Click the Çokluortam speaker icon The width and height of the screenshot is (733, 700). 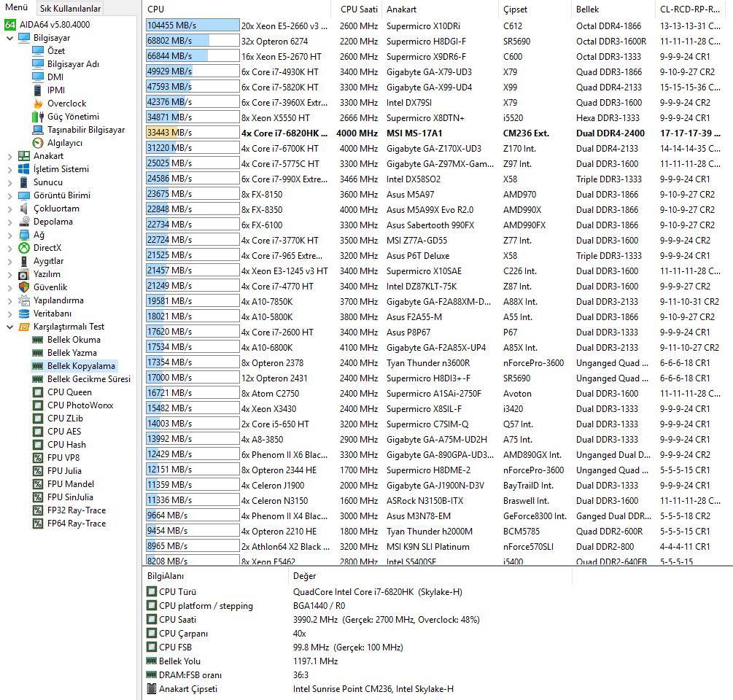click(x=24, y=209)
